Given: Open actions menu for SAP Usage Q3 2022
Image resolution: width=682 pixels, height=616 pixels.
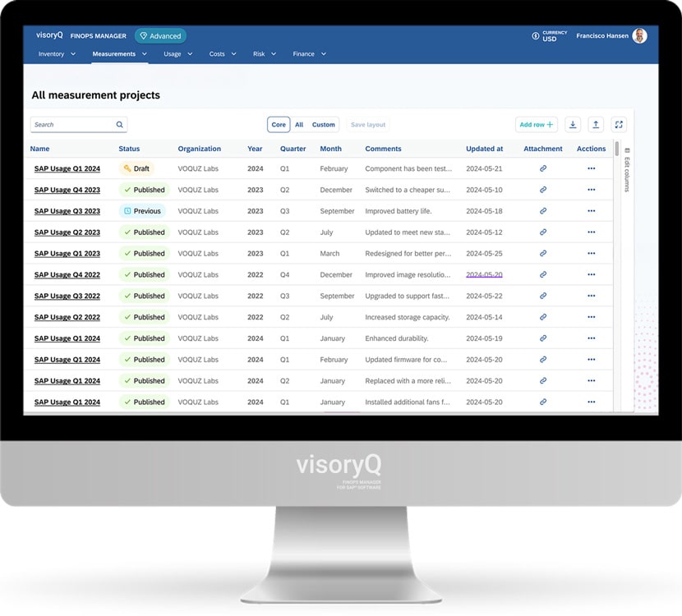Looking at the screenshot, I should 591,296.
